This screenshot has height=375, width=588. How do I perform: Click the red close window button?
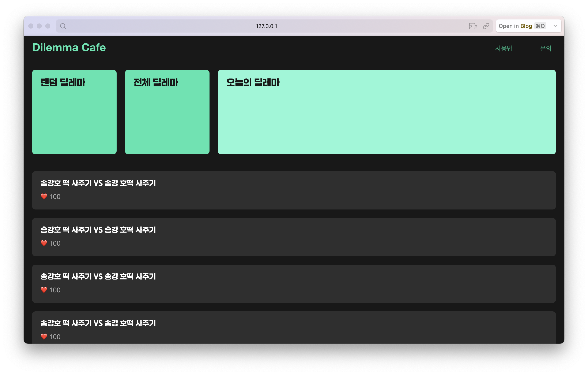point(31,26)
